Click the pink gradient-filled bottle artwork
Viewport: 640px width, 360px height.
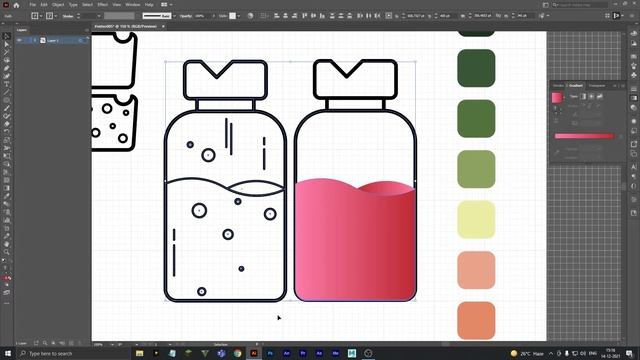tap(355, 241)
